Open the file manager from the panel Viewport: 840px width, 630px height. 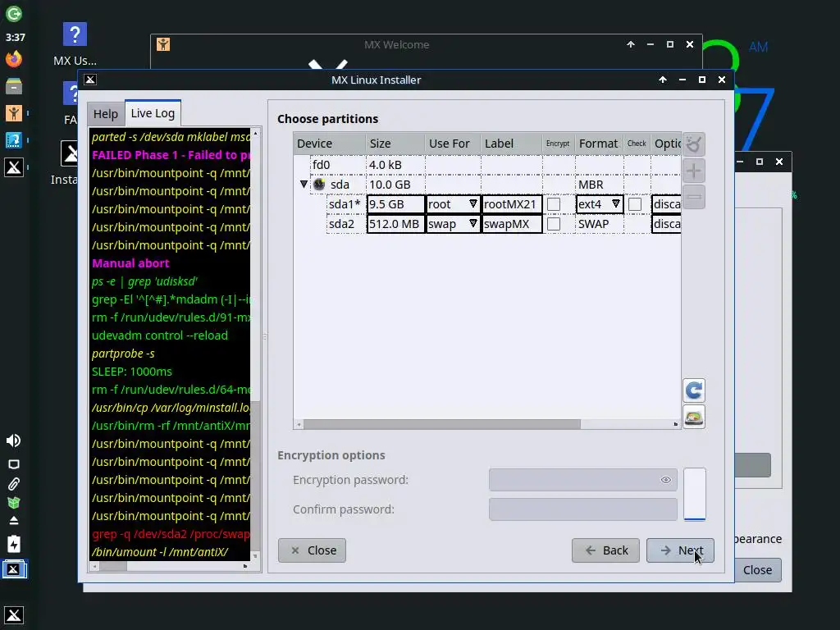[x=14, y=85]
